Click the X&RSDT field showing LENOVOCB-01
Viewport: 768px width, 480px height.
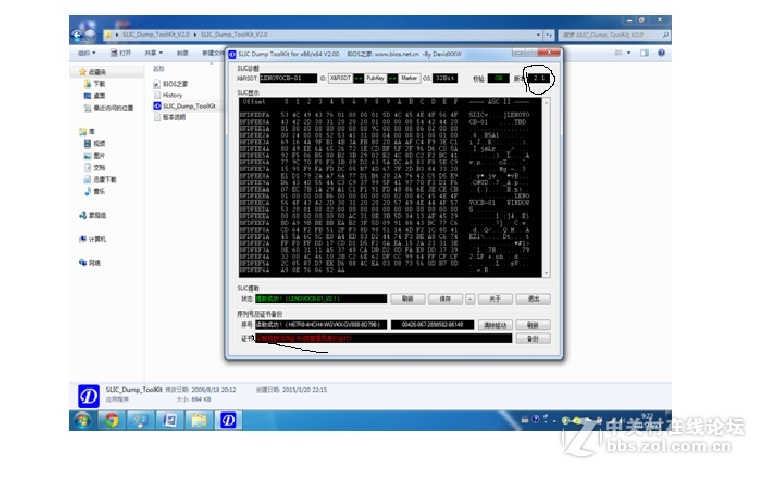pos(288,78)
